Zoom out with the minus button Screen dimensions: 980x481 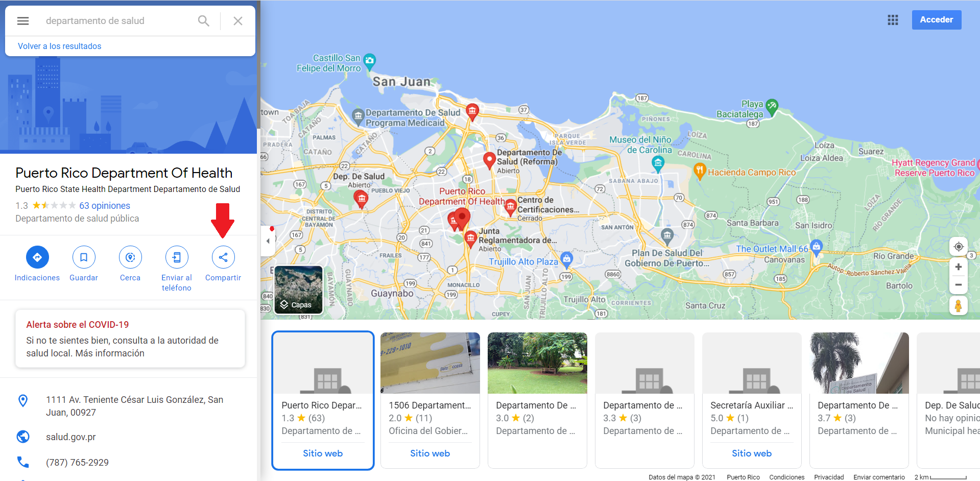(959, 285)
